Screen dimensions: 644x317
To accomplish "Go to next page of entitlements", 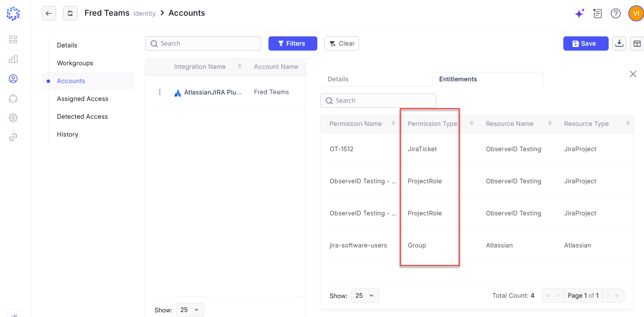I will pos(608,296).
